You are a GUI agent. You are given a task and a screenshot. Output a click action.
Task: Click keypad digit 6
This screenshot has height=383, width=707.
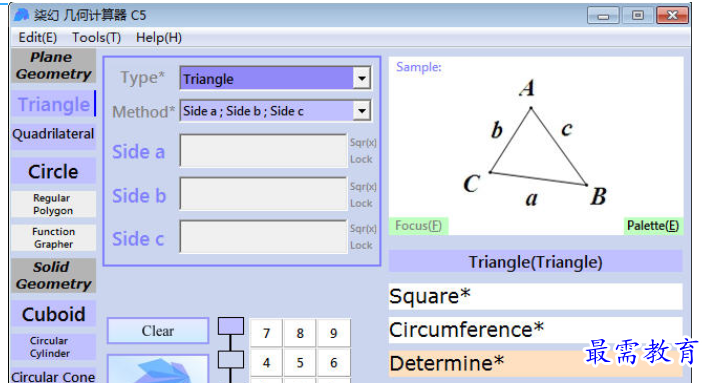click(333, 363)
